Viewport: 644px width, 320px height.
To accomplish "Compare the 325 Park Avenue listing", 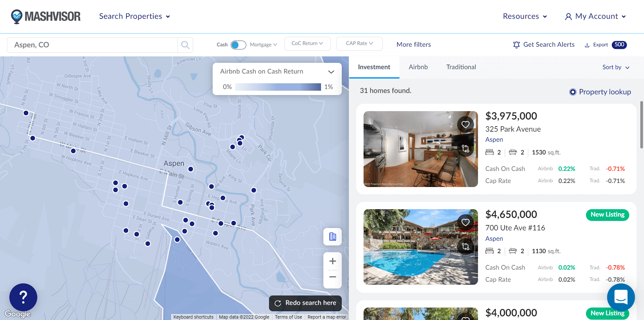I will pos(466,148).
